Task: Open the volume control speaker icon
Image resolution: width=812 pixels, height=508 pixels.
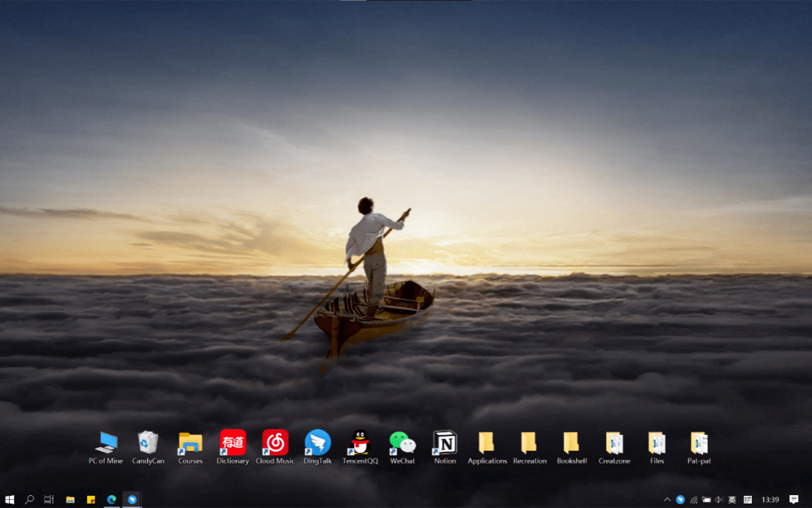Action: [x=719, y=500]
